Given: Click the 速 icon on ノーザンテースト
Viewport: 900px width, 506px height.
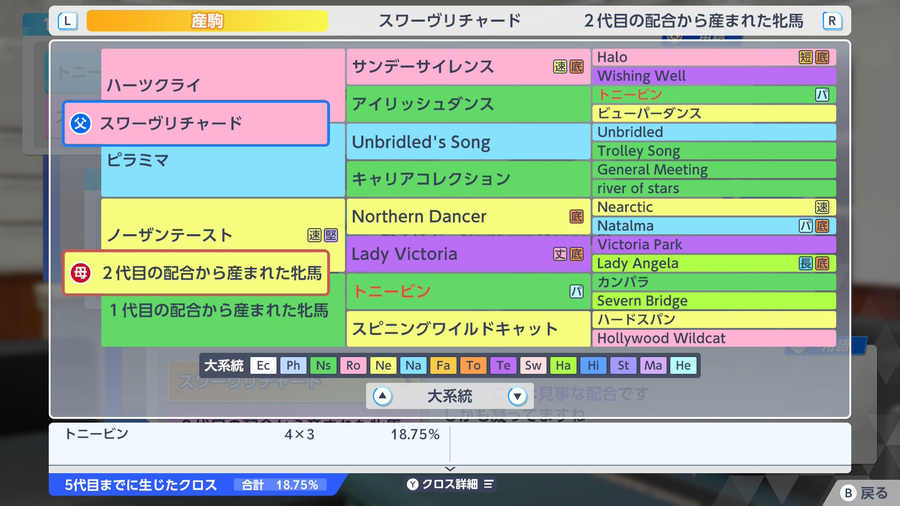Looking at the screenshot, I should pos(315,235).
